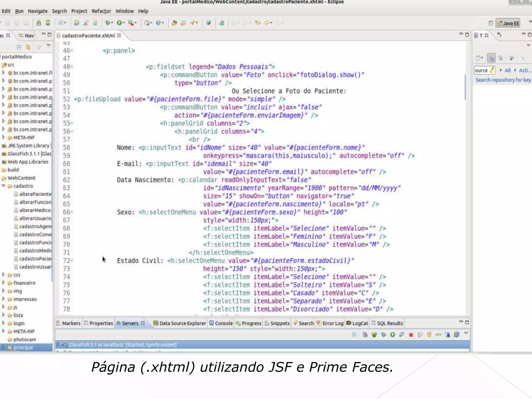Click the Collapse All icon in project explorer
The image size is (532, 399).
19,47
